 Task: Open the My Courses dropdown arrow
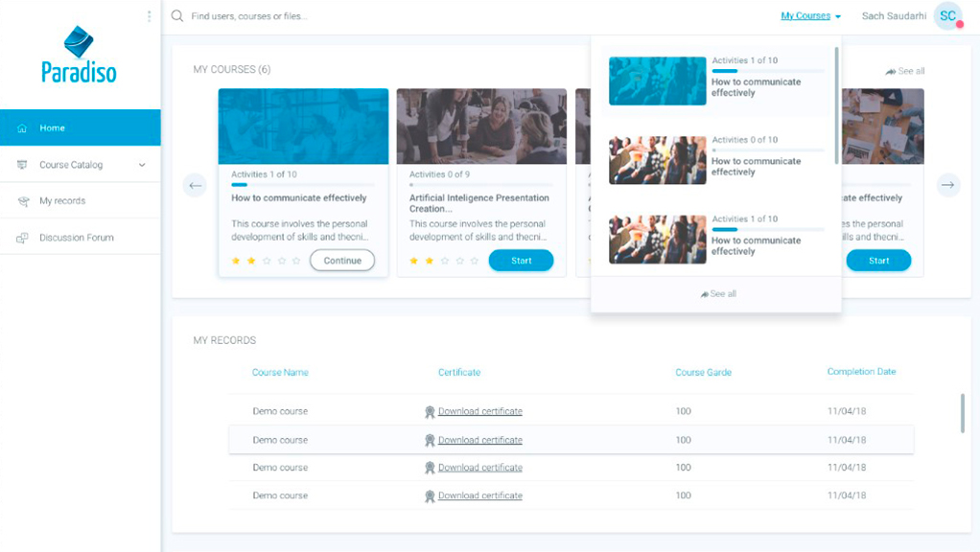[838, 17]
